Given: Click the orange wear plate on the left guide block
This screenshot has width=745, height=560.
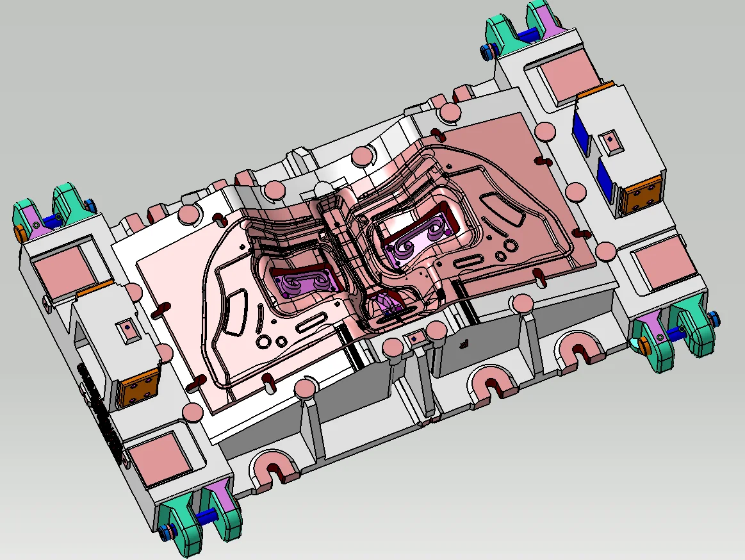Looking at the screenshot, I should click(x=139, y=390).
